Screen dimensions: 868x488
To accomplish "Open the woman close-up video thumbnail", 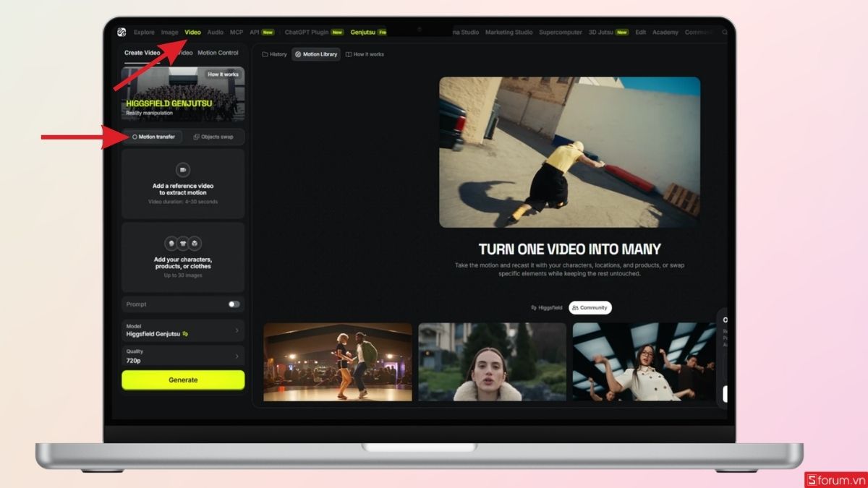I will (492, 361).
